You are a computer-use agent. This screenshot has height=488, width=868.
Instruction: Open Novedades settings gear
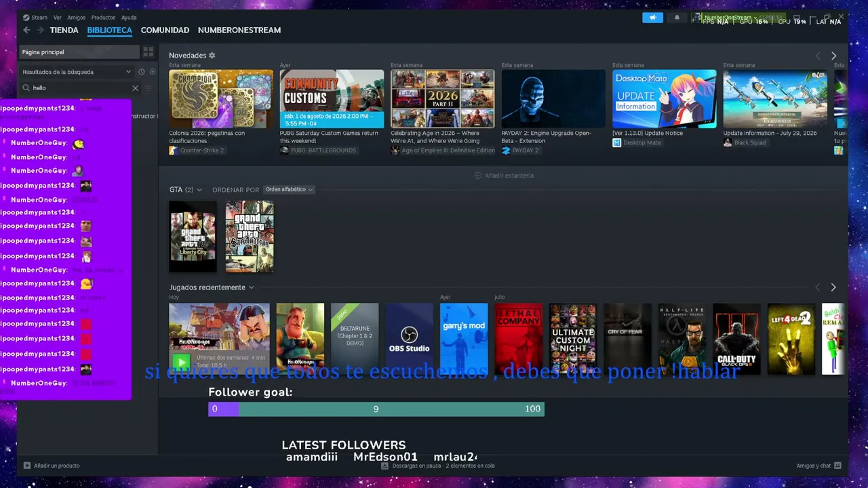[212, 56]
